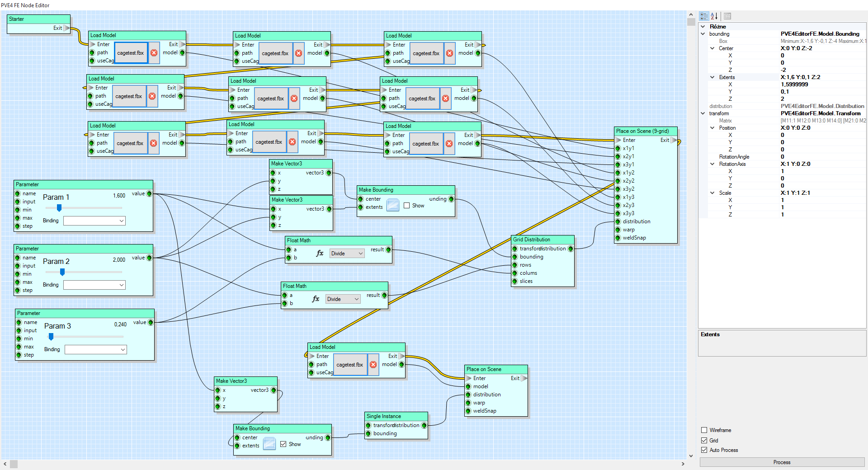Image resolution: width=868 pixels, height=470 pixels.
Task: Disable the Grid checkbox
Action: (x=704, y=440)
